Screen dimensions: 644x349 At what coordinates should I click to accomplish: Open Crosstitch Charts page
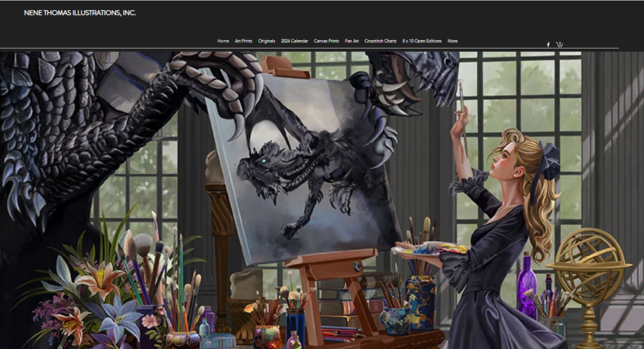pos(380,41)
